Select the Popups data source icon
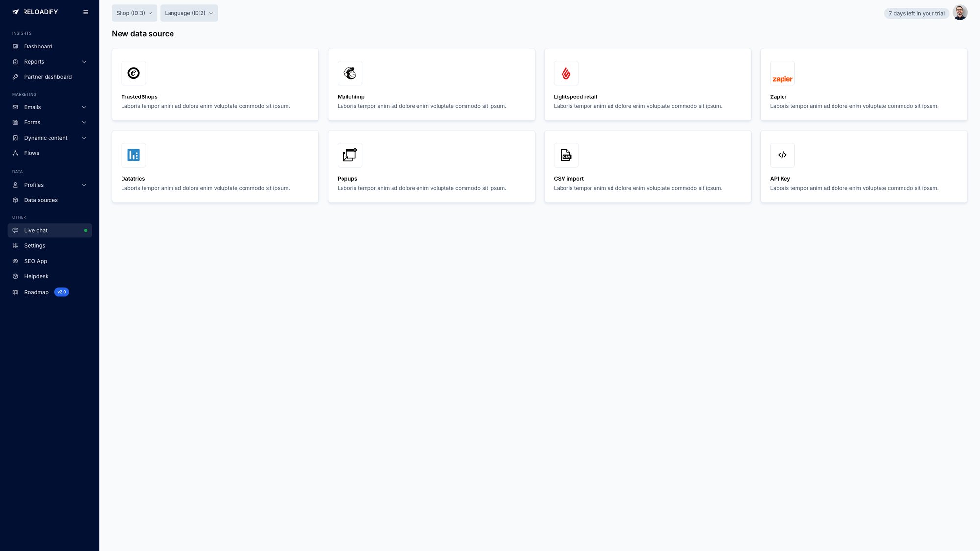This screenshot has height=551, width=980. click(349, 155)
